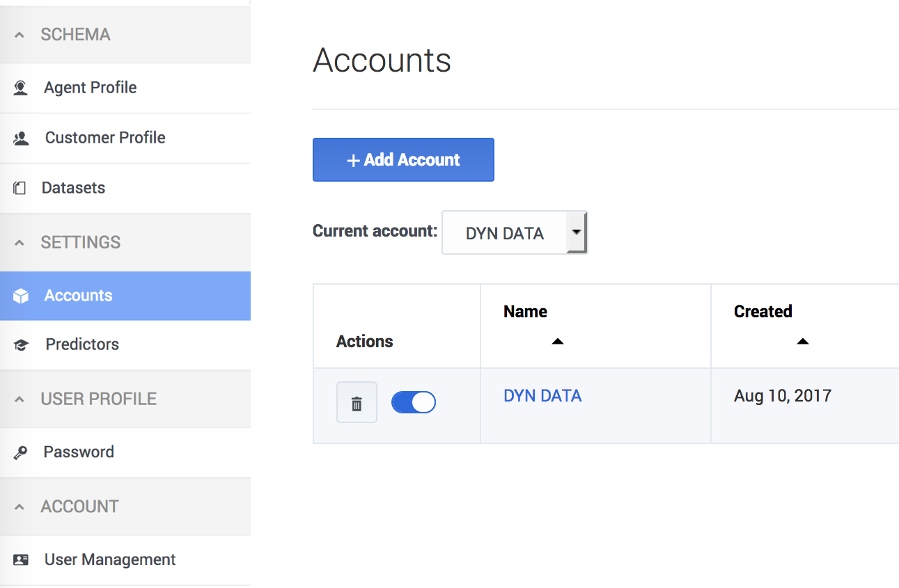899x588 pixels.
Task: Click the Accounts cube icon
Action: click(x=21, y=296)
